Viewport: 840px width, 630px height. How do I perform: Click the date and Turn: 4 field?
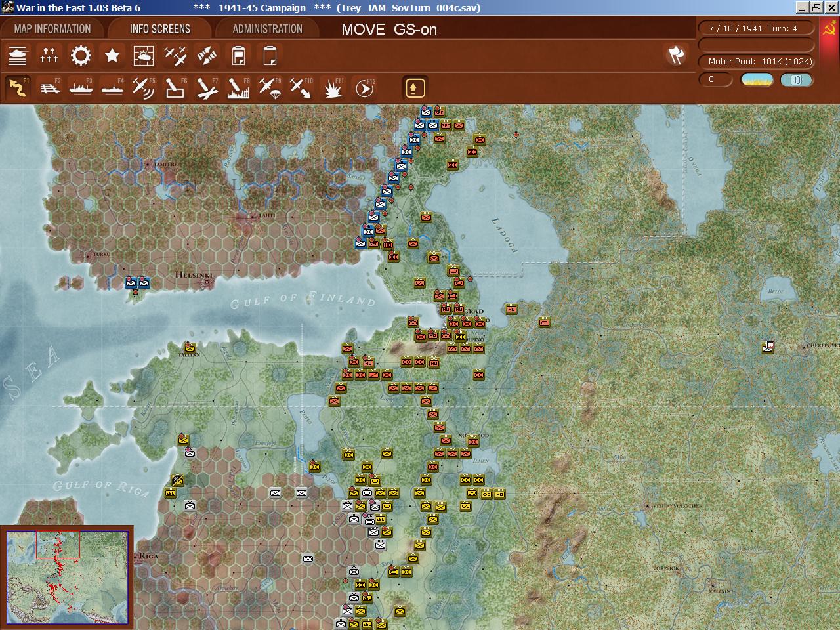[x=757, y=28]
